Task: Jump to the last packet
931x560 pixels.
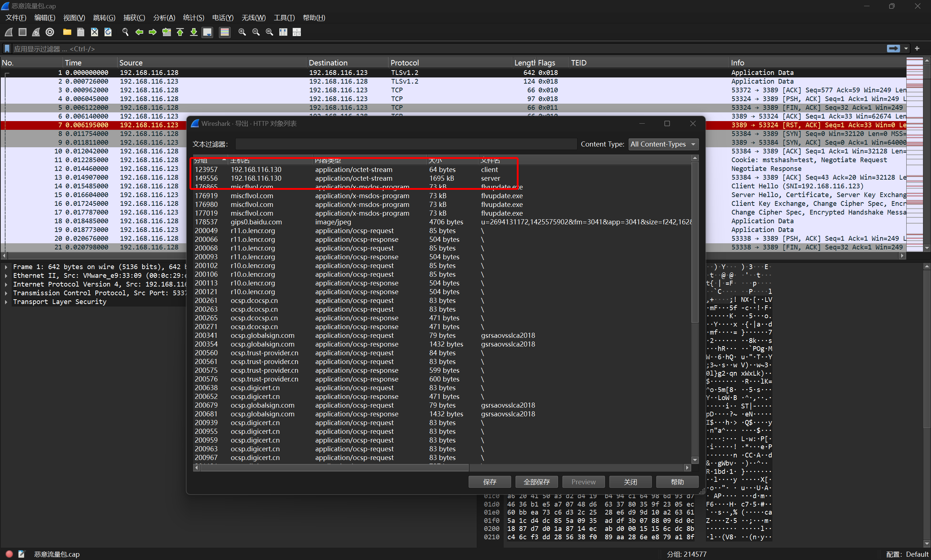Action: click(193, 32)
